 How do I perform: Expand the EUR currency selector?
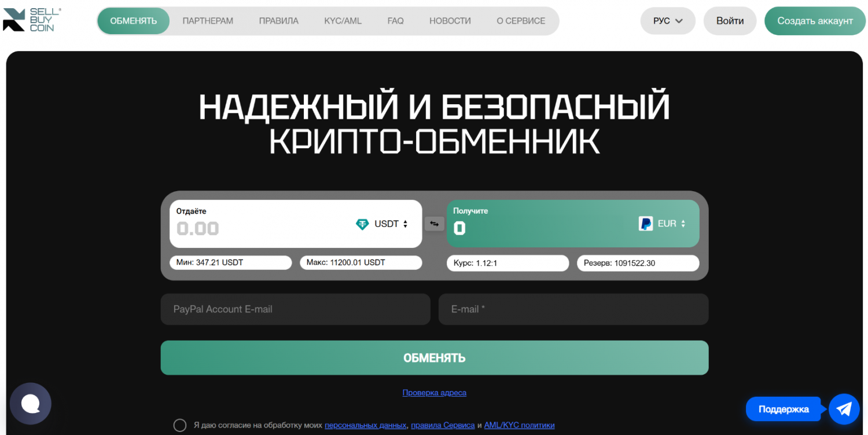(x=672, y=224)
